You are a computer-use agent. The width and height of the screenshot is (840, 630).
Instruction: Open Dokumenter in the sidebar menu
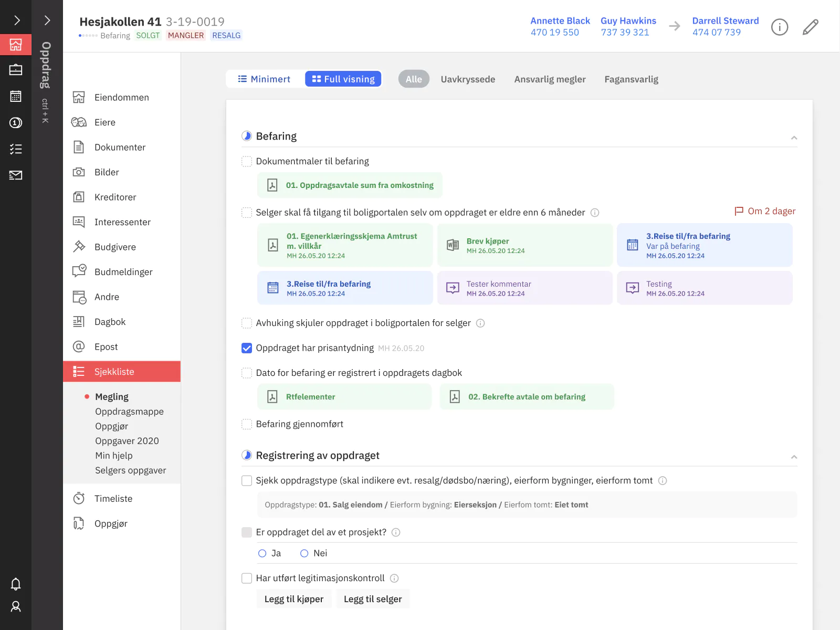pyautogui.click(x=120, y=148)
